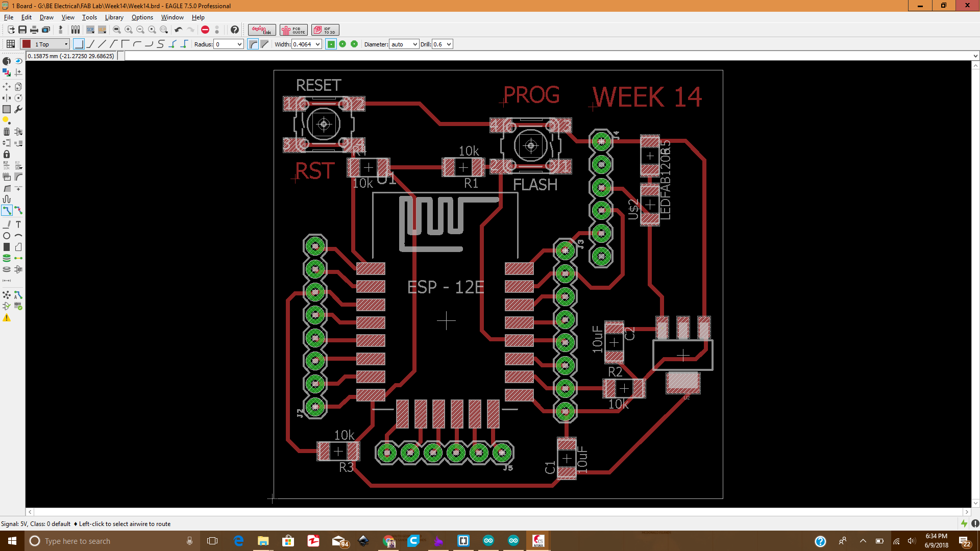Open the Errors warning icon

coord(7,318)
